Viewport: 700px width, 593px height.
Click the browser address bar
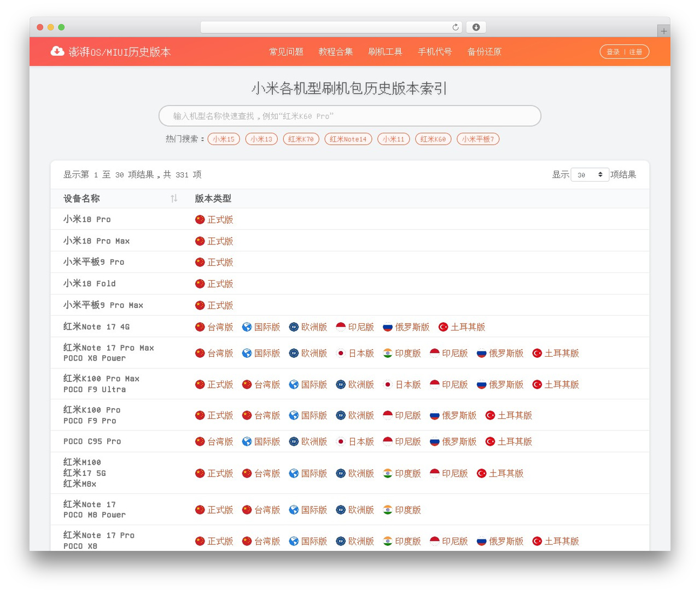(x=331, y=27)
